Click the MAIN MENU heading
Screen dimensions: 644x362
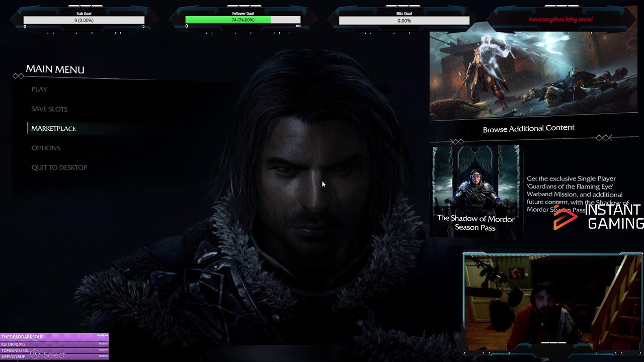click(55, 69)
